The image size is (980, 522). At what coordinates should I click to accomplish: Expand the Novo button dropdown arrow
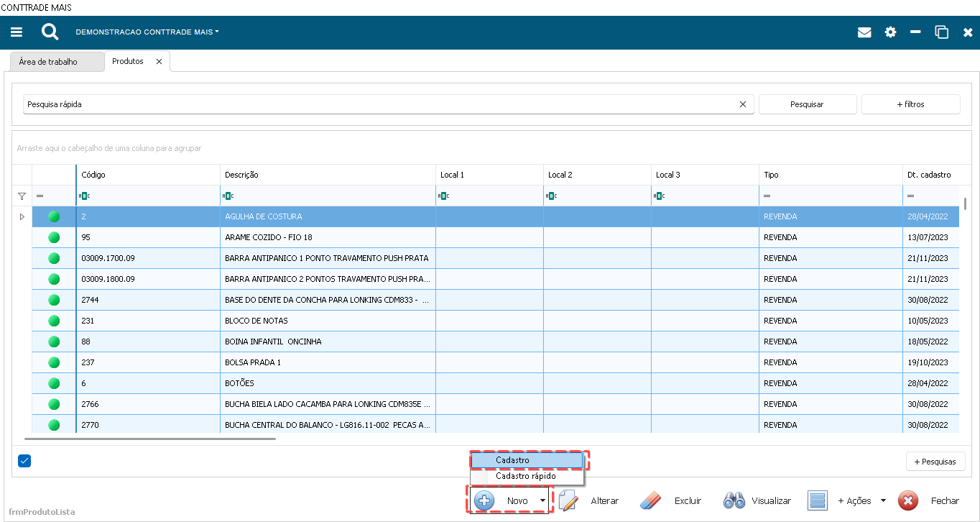pos(542,500)
